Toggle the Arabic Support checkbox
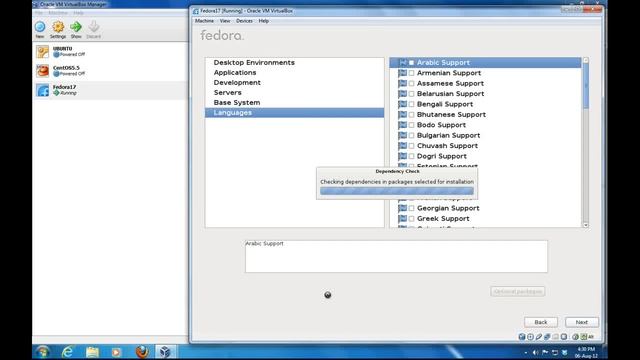This screenshot has height=360, width=640. [x=411, y=63]
